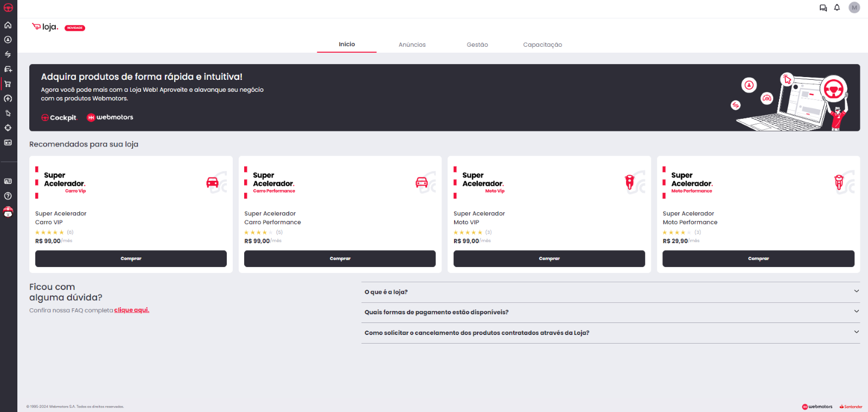Click the copyright Webmotors S.A. footer text
This screenshot has width=868, height=412.
click(75, 407)
